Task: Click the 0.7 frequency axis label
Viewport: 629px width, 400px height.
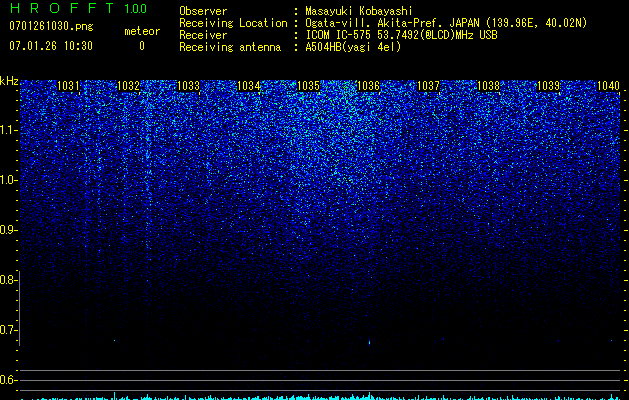Action: pyautogui.click(x=8, y=330)
